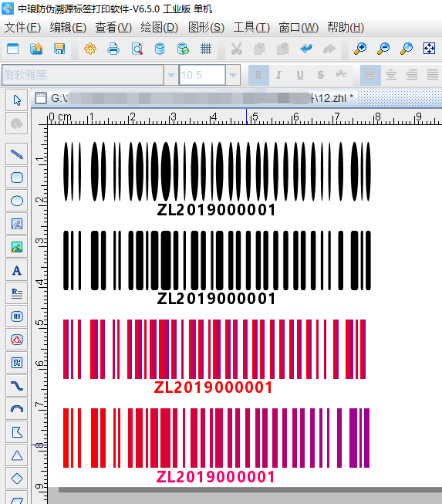
Task: Zoom in with the plus magnifier
Action: (x=360, y=49)
